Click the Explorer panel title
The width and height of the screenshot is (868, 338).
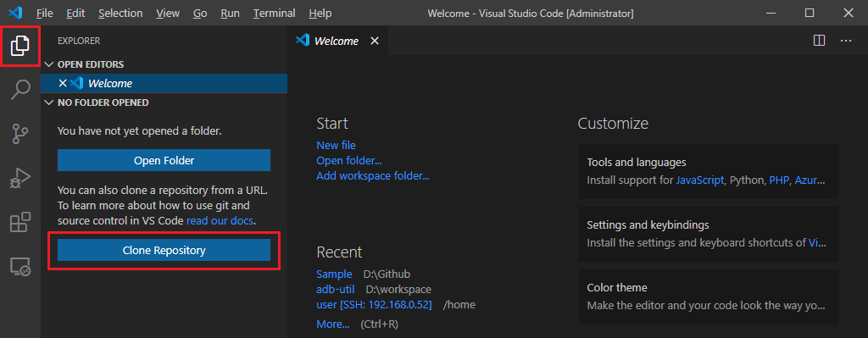coord(79,41)
